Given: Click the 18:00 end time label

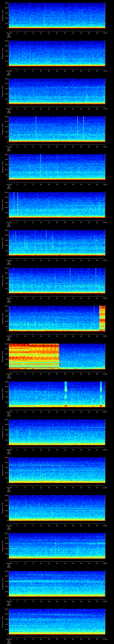Looking at the screenshot, I should tap(105, 147).
